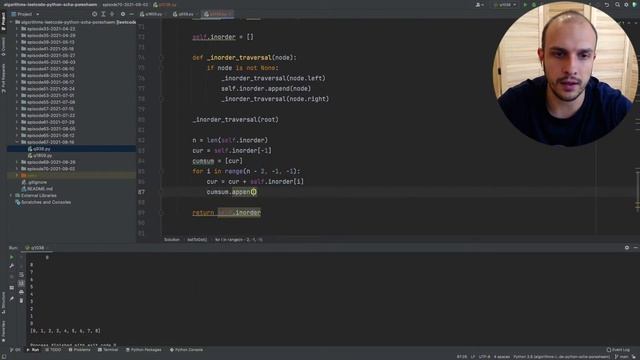Open the Git tool window tab
640x360 pixels.
(15, 350)
